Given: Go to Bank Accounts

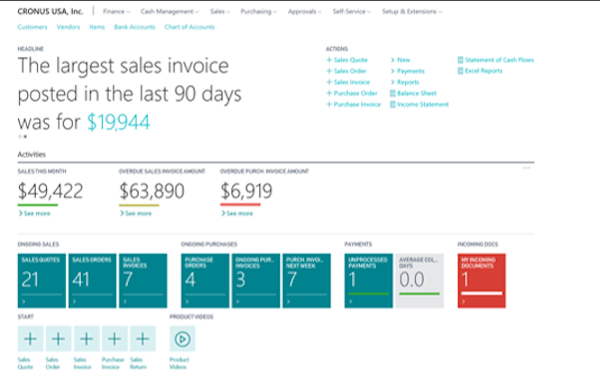Looking at the screenshot, I should (135, 27).
